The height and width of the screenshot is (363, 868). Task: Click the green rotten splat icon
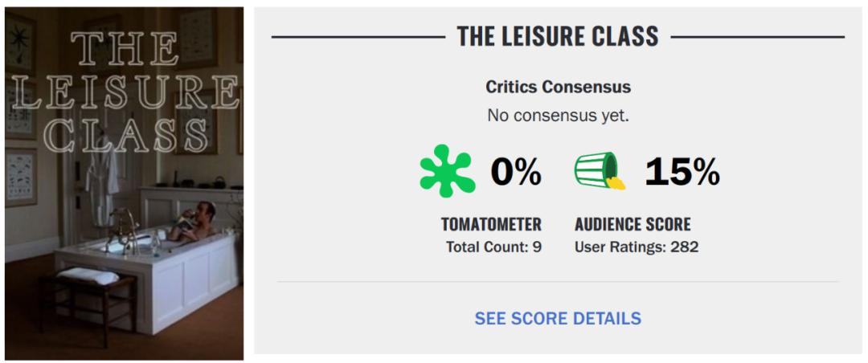[x=448, y=171]
